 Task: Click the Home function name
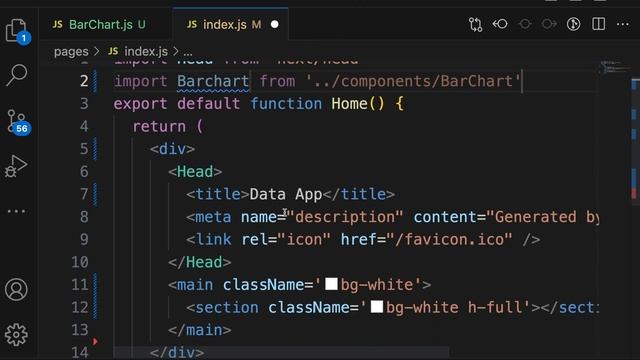(349, 104)
